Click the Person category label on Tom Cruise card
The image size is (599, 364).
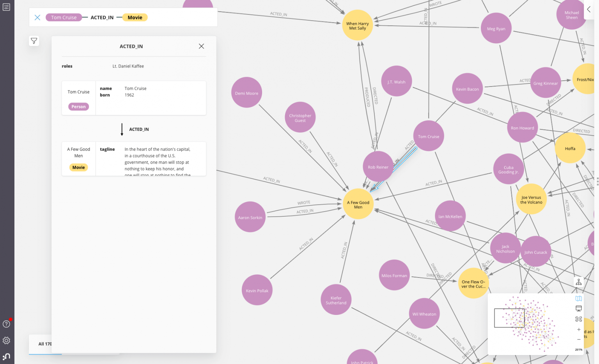(78, 106)
